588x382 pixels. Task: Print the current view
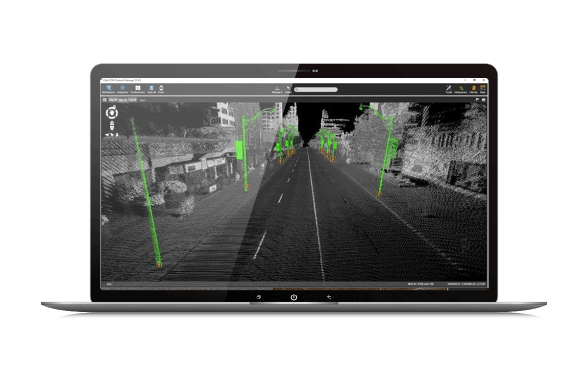tap(161, 89)
